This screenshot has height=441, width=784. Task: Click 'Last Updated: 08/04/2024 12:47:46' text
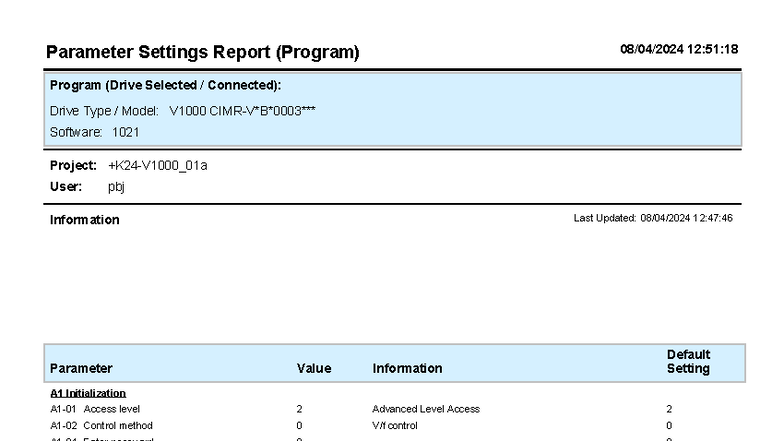pos(653,218)
